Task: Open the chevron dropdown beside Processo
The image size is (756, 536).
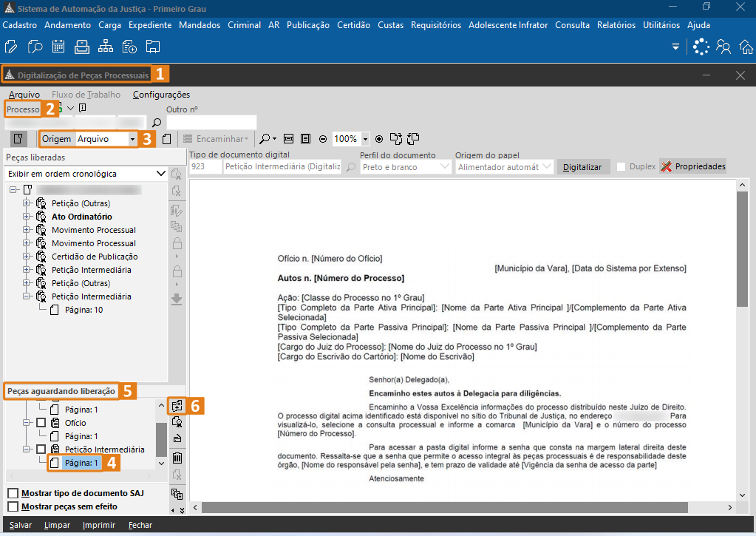Action: 70,108
